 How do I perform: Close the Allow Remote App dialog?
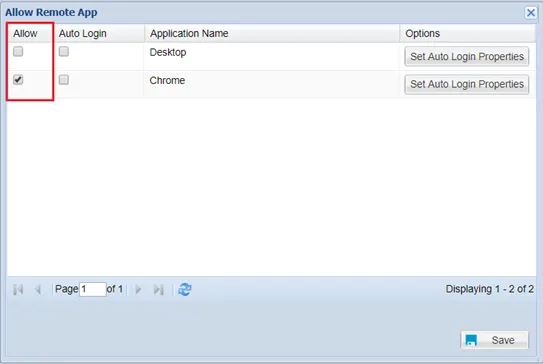coord(531,13)
